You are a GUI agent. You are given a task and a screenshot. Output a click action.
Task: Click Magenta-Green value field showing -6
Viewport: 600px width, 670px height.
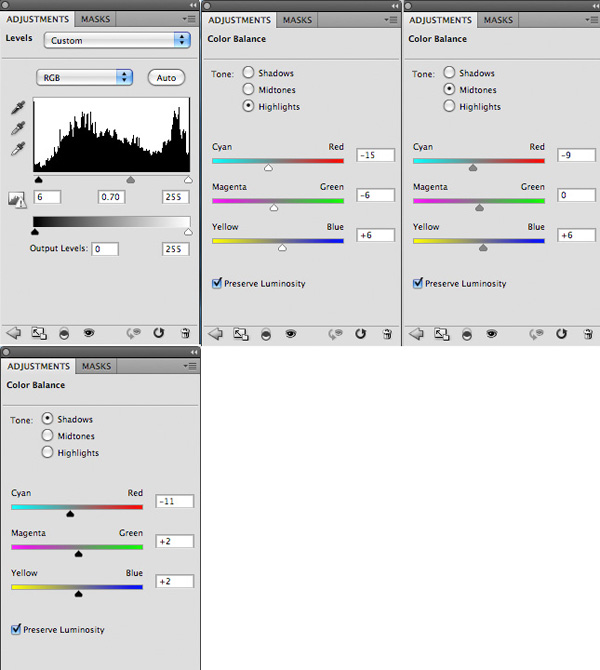click(x=375, y=195)
